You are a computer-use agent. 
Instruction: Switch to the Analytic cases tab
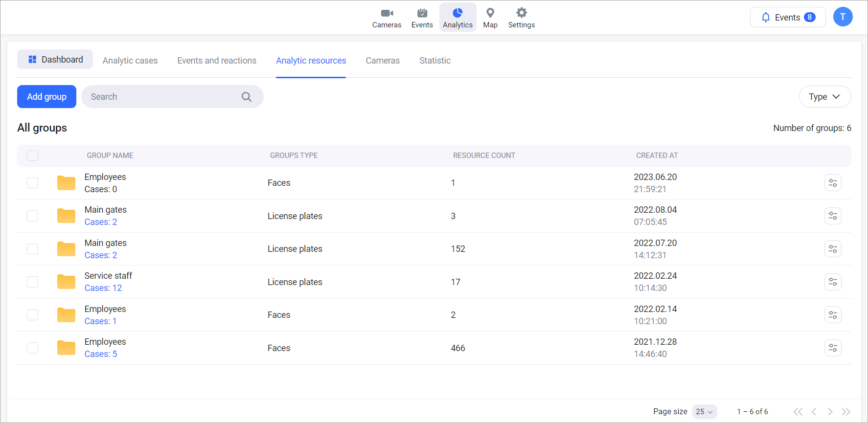[130, 61]
